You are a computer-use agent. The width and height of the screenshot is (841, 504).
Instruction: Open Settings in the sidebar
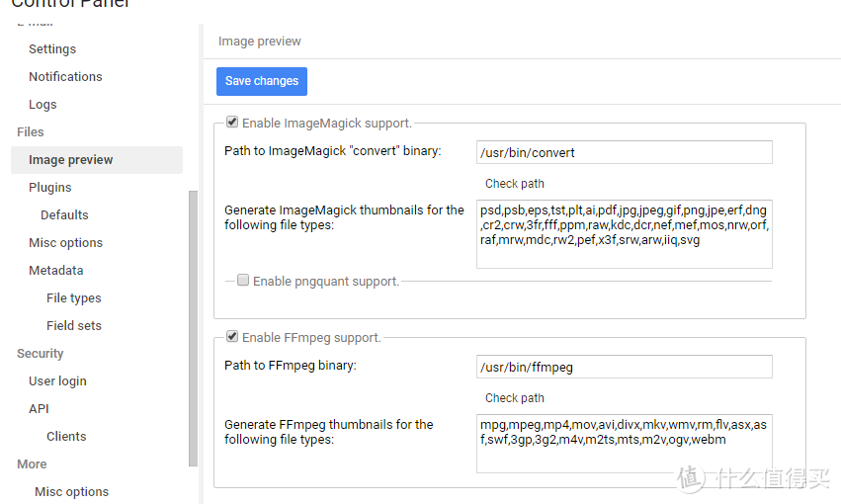tap(52, 48)
